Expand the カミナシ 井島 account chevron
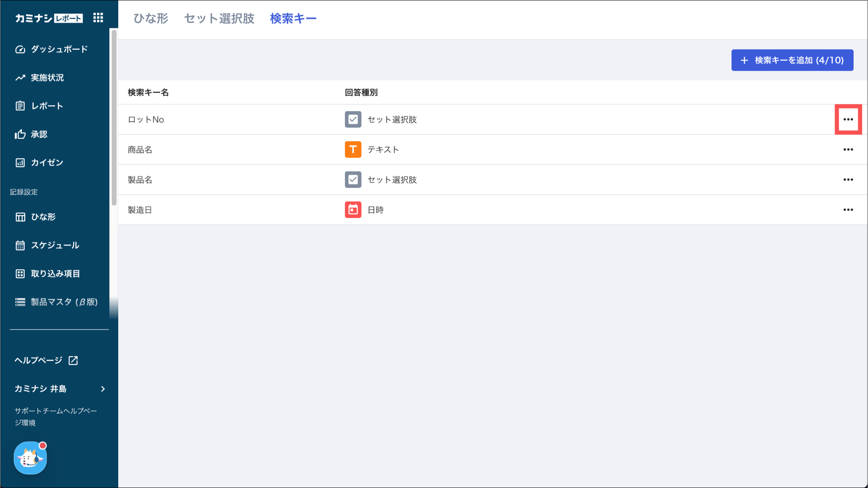Image resolution: width=868 pixels, height=488 pixels. tap(103, 389)
